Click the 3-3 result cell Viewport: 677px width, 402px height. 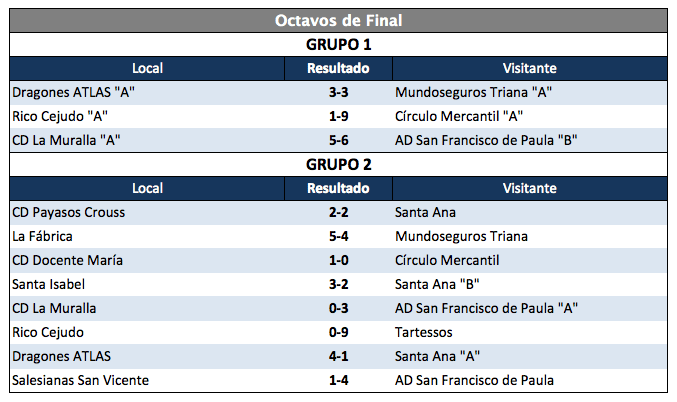tap(338, 92)
